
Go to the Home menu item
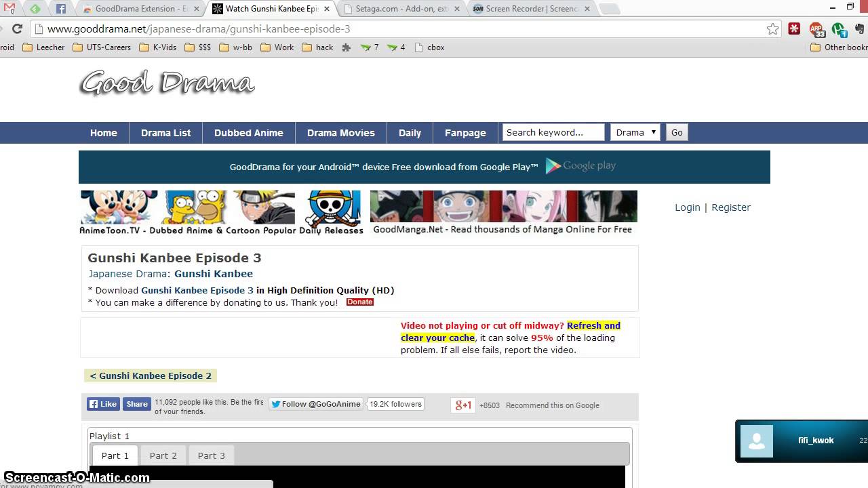104,133
